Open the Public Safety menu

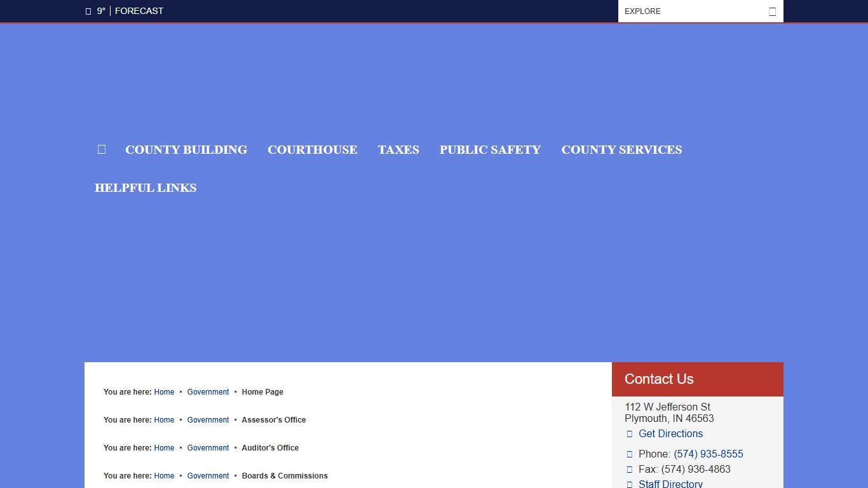pyautogui.click(x=490, y=150)
